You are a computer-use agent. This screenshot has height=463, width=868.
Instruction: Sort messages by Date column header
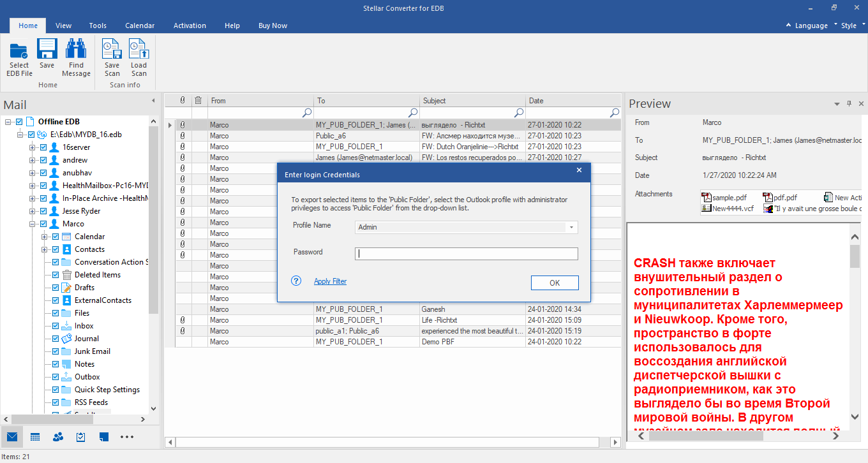point(573,100)
